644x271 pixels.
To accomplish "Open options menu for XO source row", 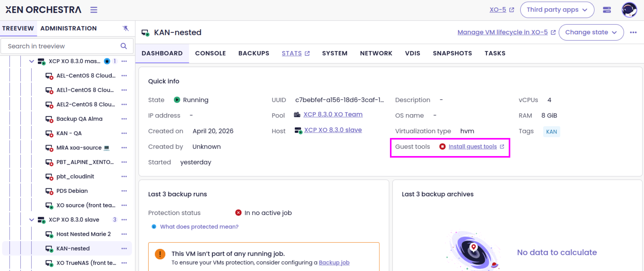I will tap(124, 205).
